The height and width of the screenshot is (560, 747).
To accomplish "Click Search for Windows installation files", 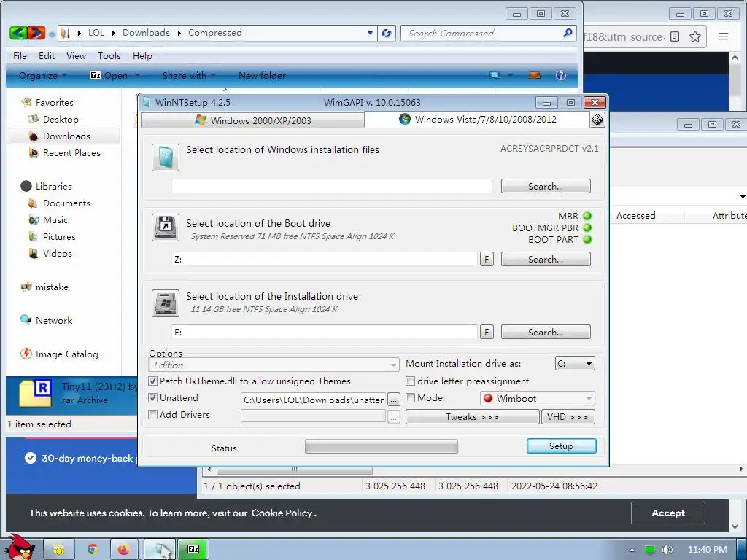I will tap(546, 186).
